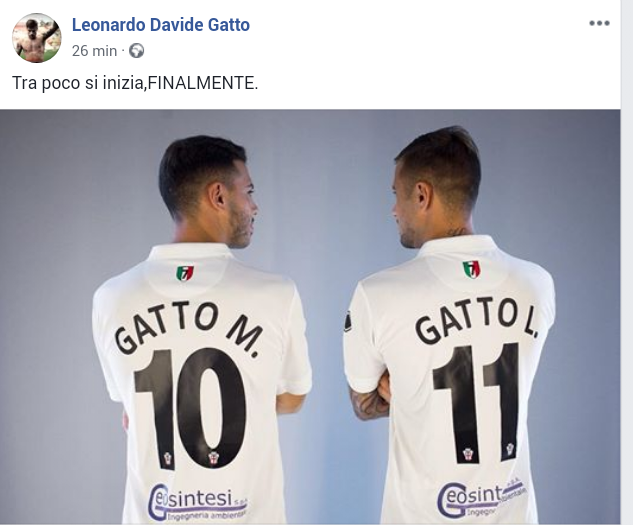
Task: Open the Leonardo Davide Gatto profile link
Action: pyautogui.click(x=161, y=25)
